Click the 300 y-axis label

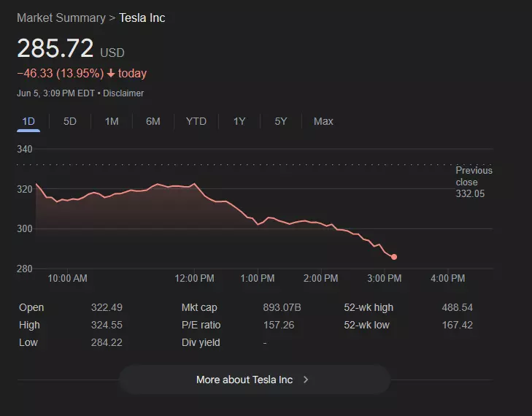(x=25, y=229)
